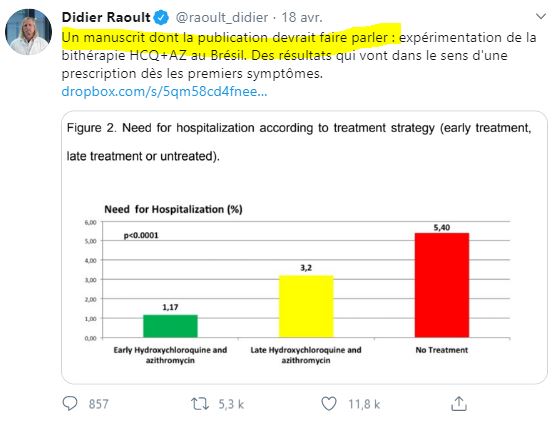Open the tweet options chevron menu

[541, 16]
